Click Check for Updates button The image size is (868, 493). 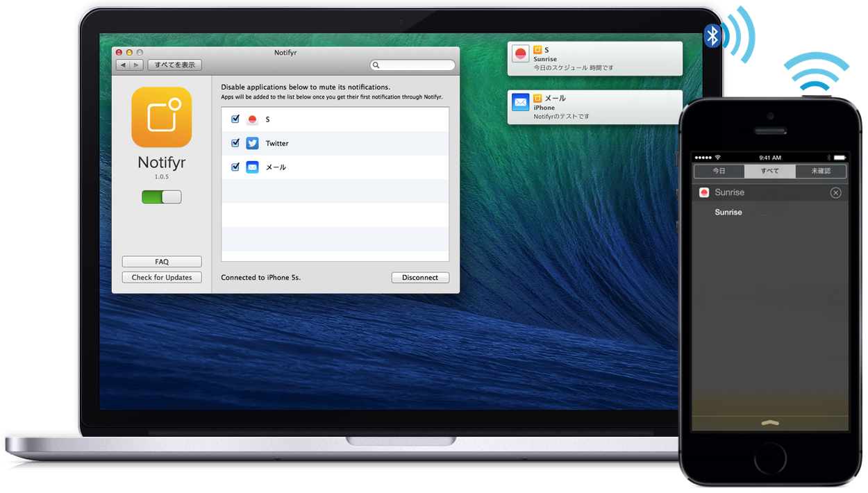[x=162, y=277]
